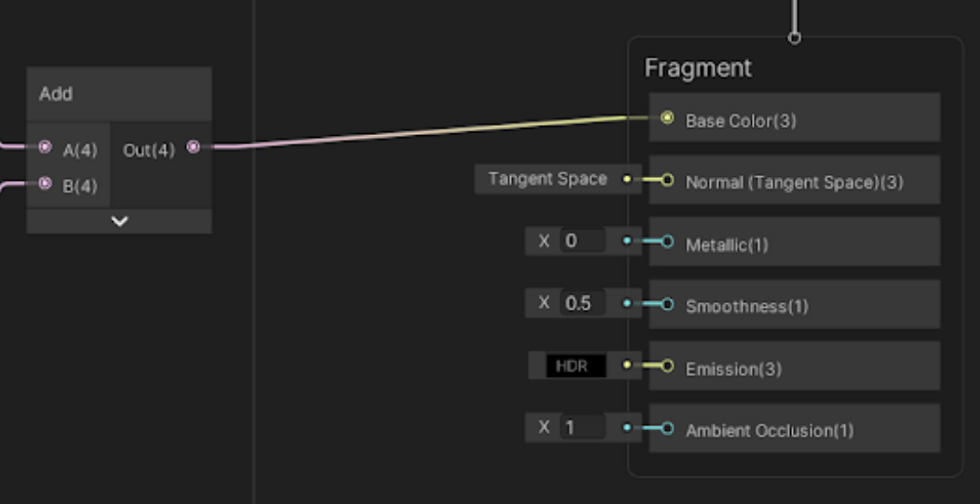Click the Fragment stack's top connector port

[x=795, y=37]
